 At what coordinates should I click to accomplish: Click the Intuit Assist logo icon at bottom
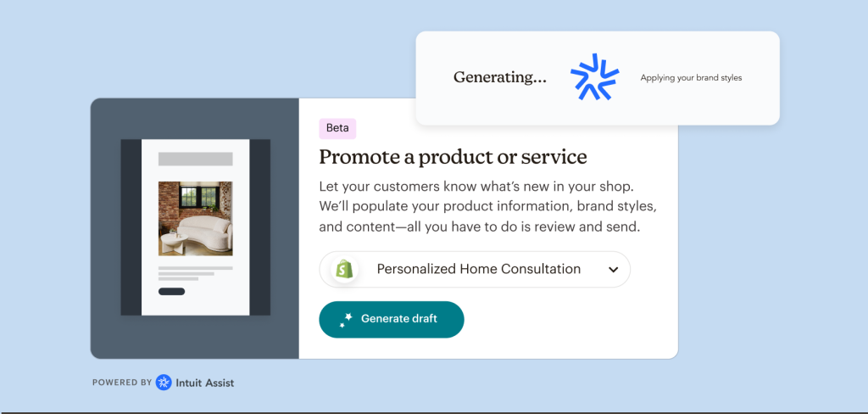coord(164,383)
